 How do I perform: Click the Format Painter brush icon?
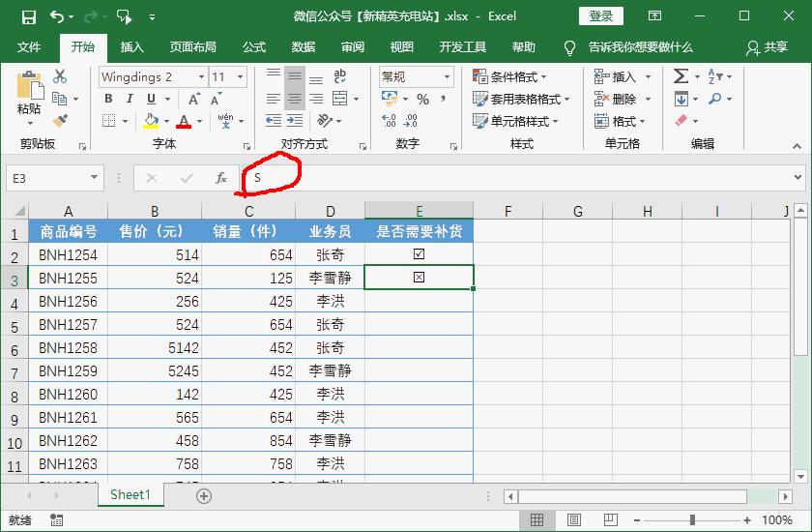coord(61,121)
